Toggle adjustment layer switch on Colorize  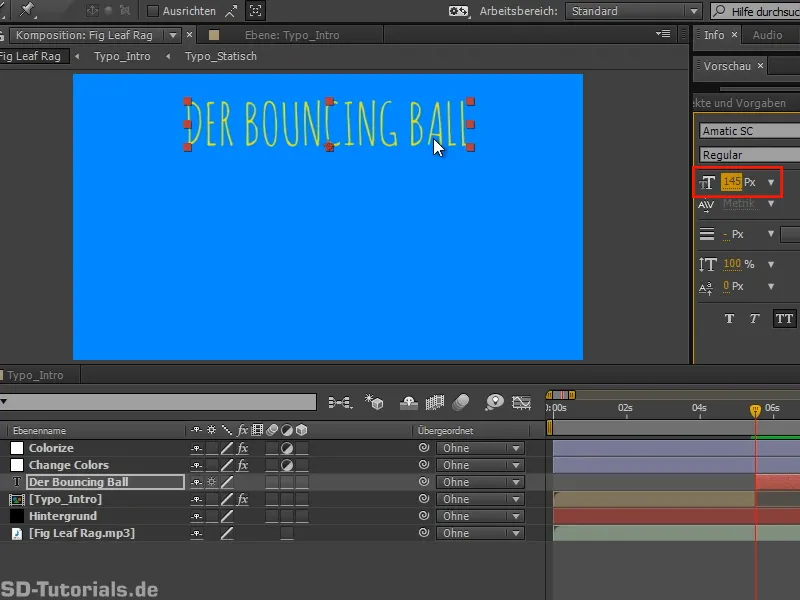[287, 448]
